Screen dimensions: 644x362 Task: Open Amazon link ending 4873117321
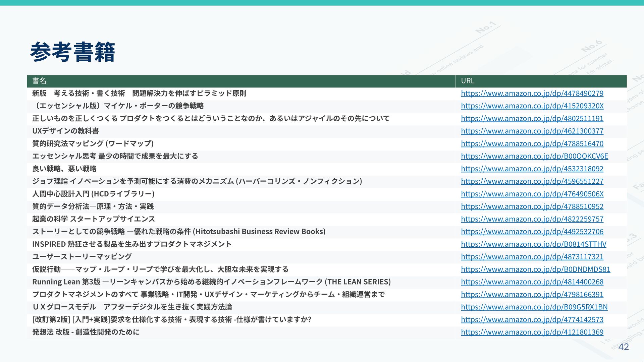(x=532, y=257)
